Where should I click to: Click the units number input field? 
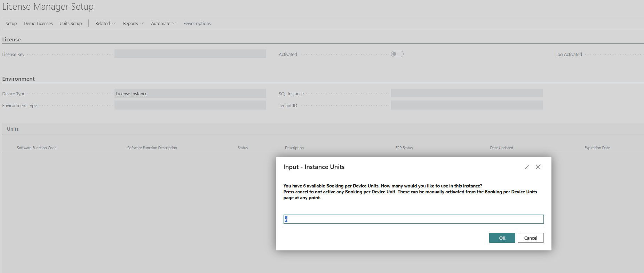coord(413,219)
